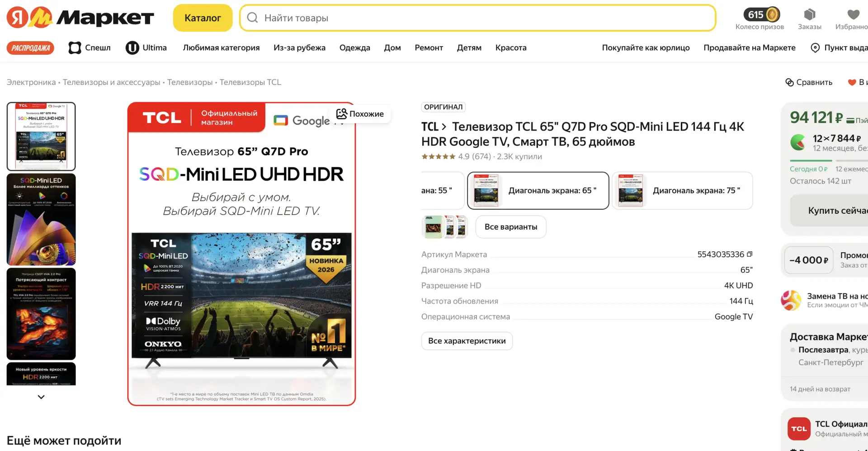This screenshot has height=451, width=868.
Task: Open the Дом category
Action: tap(392, 48)
